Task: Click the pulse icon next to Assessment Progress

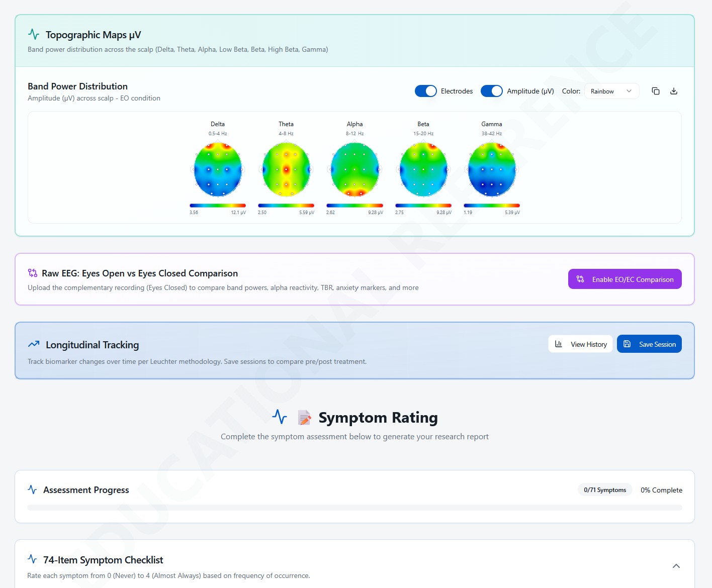Action: pyautogui.click(x=32, y=489)
